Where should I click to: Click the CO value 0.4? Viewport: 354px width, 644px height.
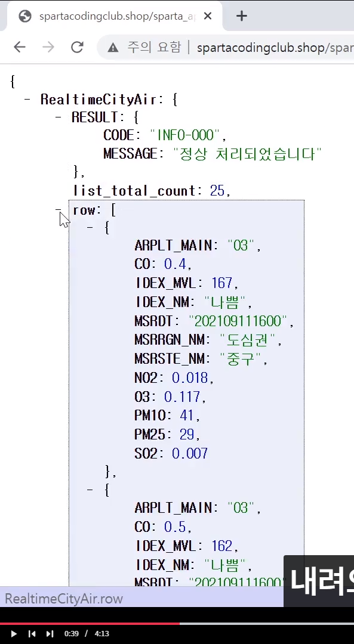pyautogui.click(x=175, y=264)
